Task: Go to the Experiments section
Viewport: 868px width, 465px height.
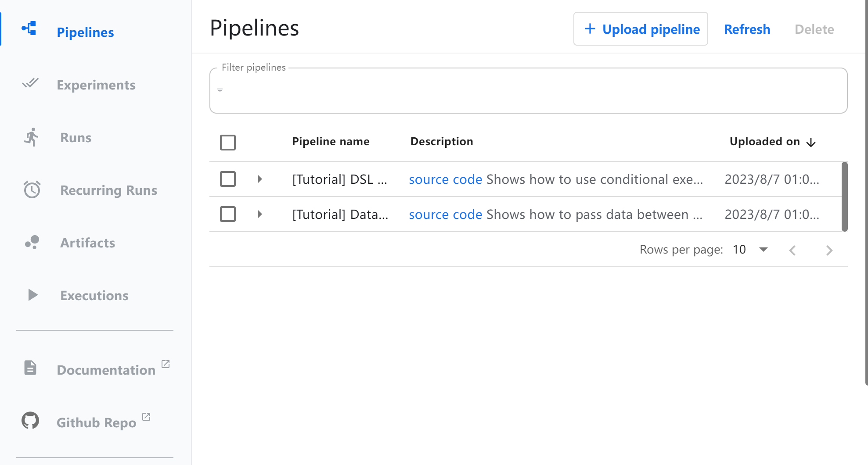Action: 96,85
